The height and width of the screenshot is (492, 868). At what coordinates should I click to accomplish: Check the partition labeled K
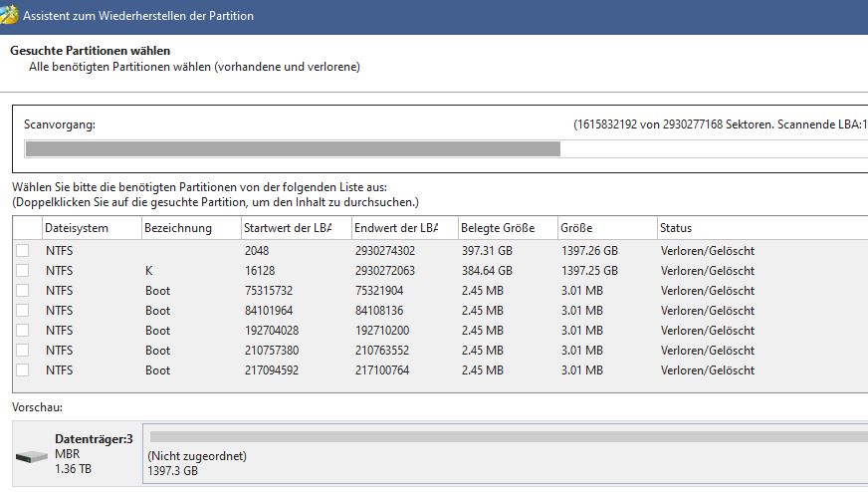(23, 271)
